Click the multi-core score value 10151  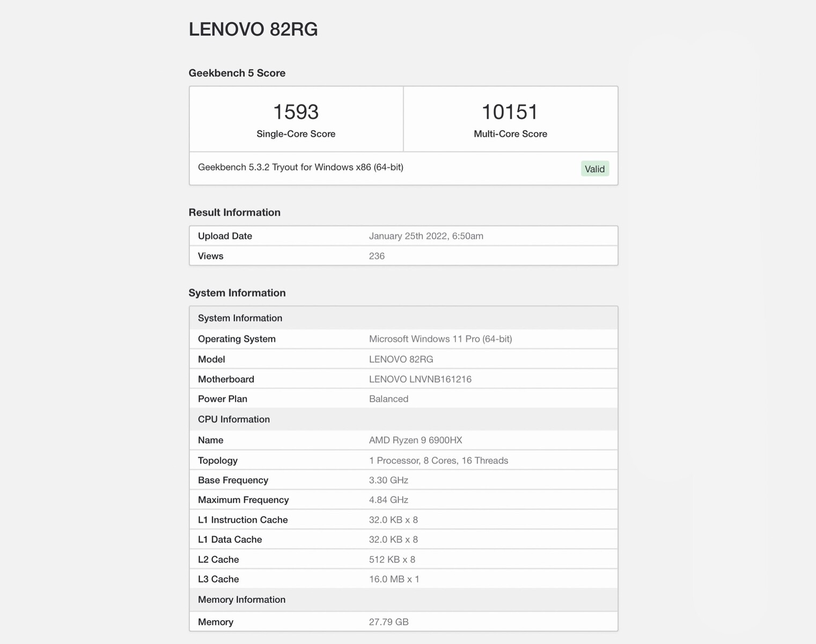tap(510, 112)
